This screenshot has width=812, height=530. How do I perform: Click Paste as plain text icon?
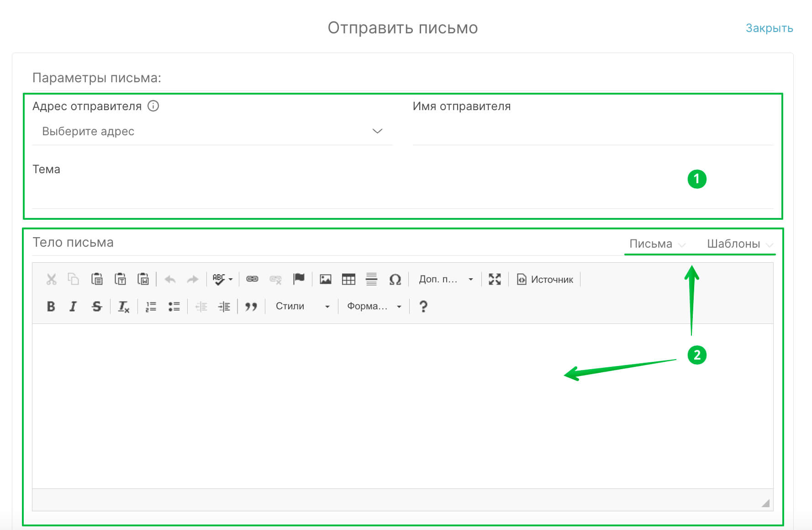click(x=120, y=279)
